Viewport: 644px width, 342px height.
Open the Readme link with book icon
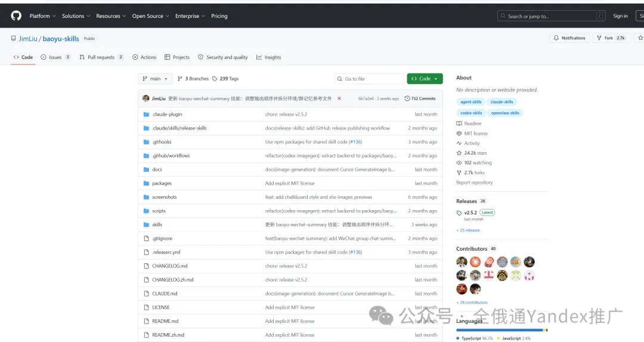pyautogui.click(x=469, y=124)
